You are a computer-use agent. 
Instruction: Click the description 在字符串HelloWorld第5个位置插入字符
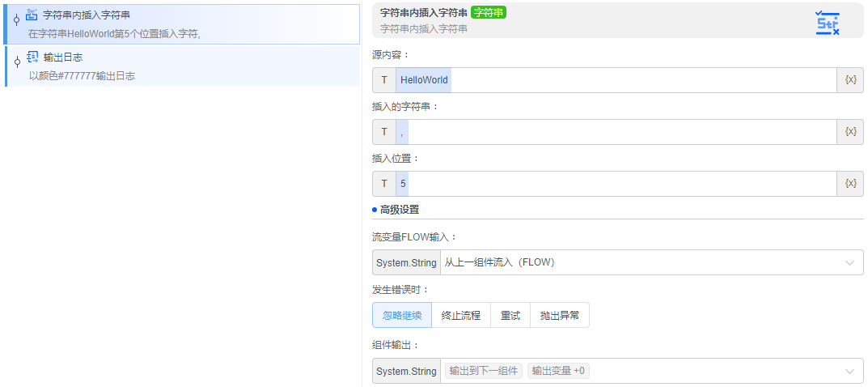click(114, 34)
